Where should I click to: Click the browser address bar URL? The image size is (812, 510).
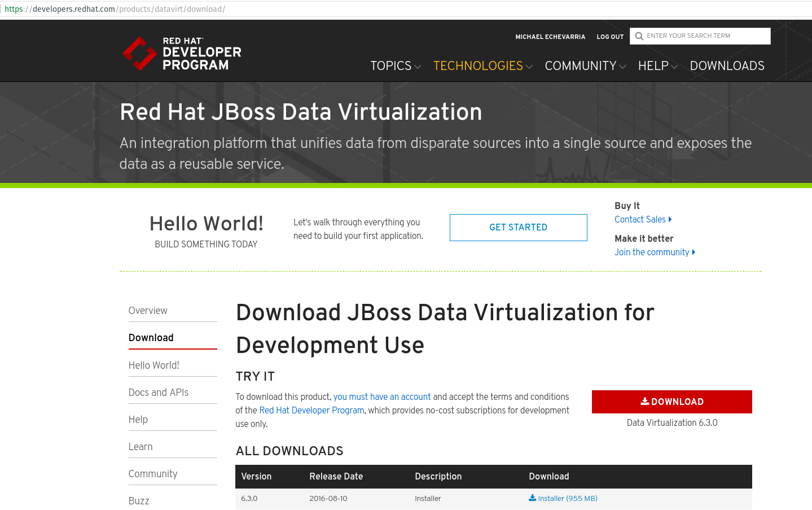pyautogui.click(x=115, y=9)
